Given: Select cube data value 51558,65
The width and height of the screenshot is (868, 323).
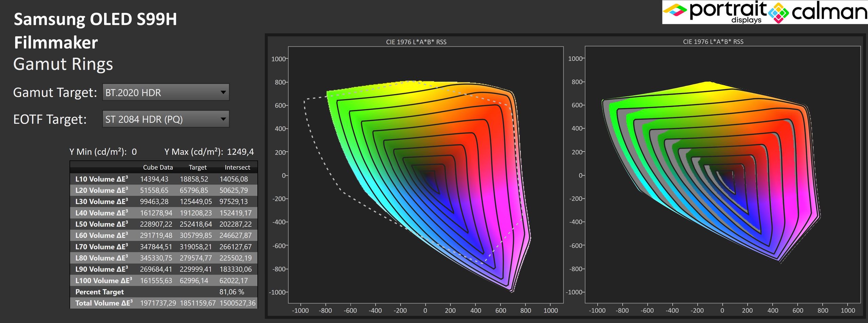Looking at the screenshot, I should [154, 190].
